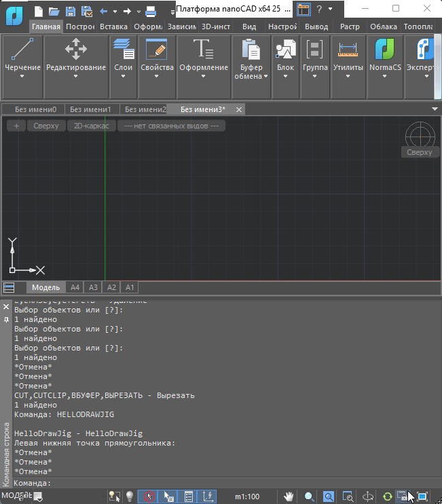Toggle the light bulb isolate objects icon
The height and width of the screenshot is (504, 442).
130,497
